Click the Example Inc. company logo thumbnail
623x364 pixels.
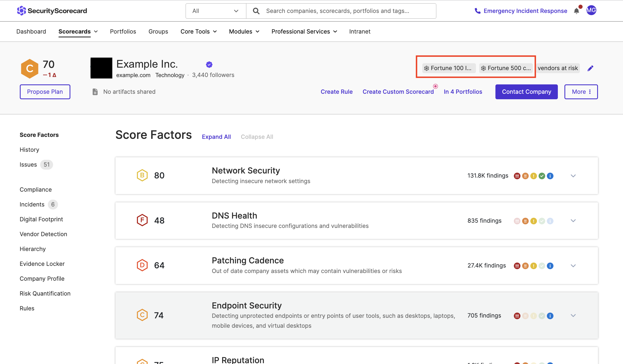click(x=101, y=68)
